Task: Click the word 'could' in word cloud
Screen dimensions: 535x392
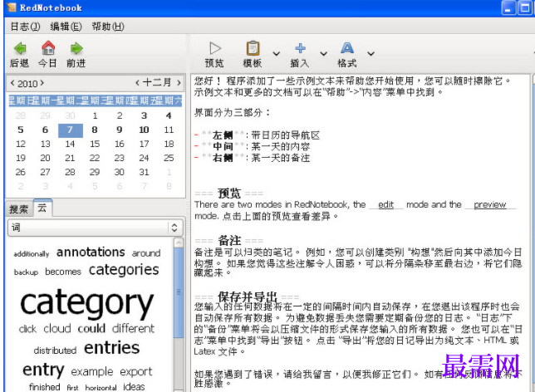Action: point(91,328)
